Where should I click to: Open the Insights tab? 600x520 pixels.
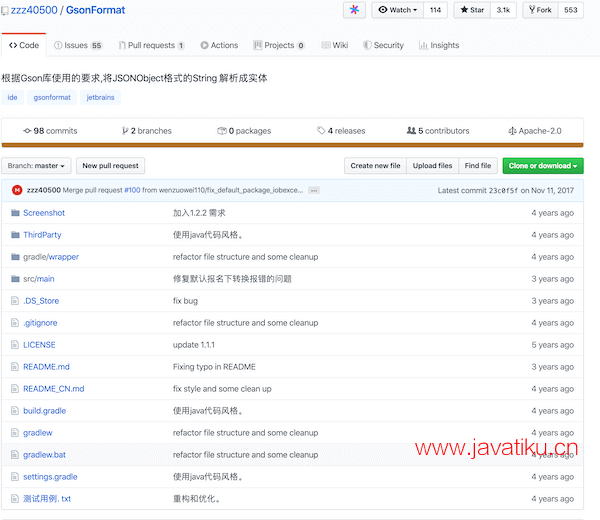[x=439, y=45]
